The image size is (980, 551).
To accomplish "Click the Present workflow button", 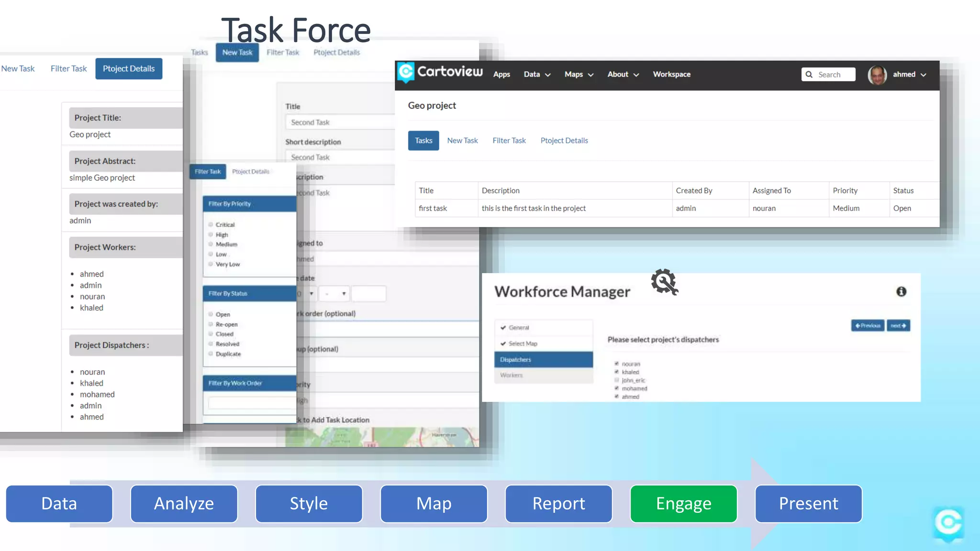I will [808, 504].
